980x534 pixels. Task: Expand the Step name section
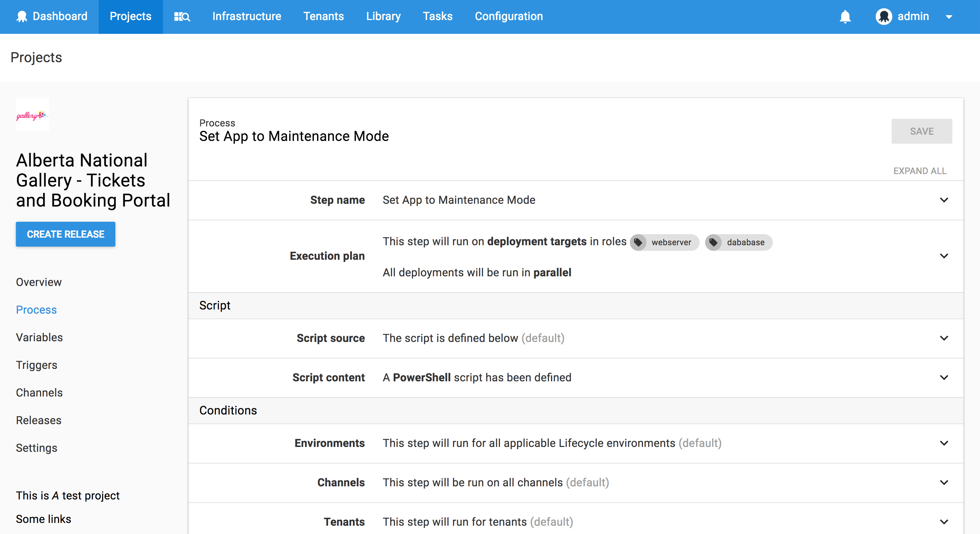944,200
